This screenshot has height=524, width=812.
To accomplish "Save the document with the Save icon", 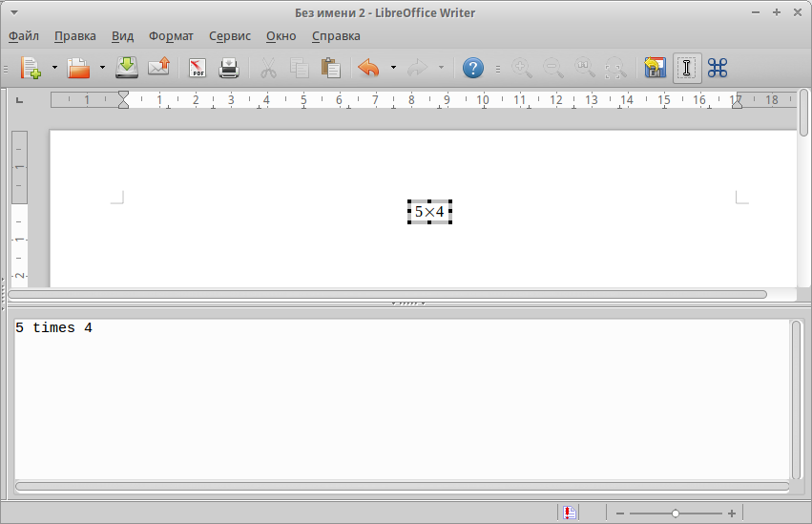I will (127, 68).
